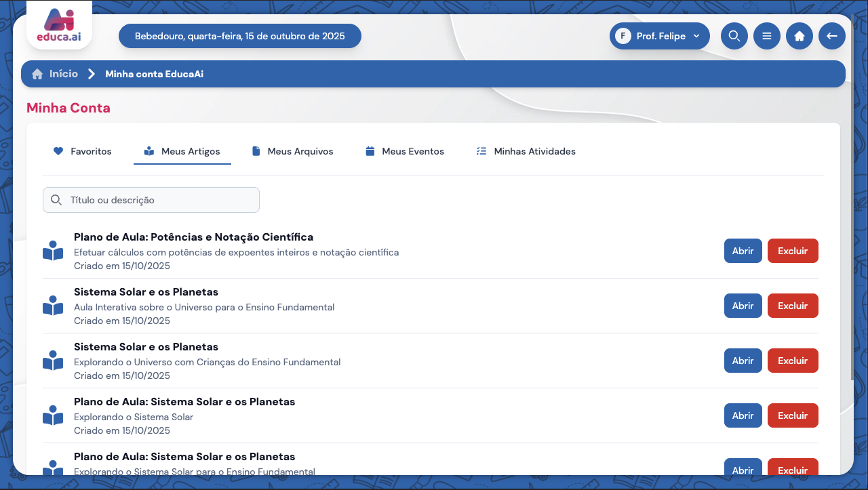Viewport: 868px width, 490px height.
Task: Open the search magnifier in the top bar
Action: [734, 36]
